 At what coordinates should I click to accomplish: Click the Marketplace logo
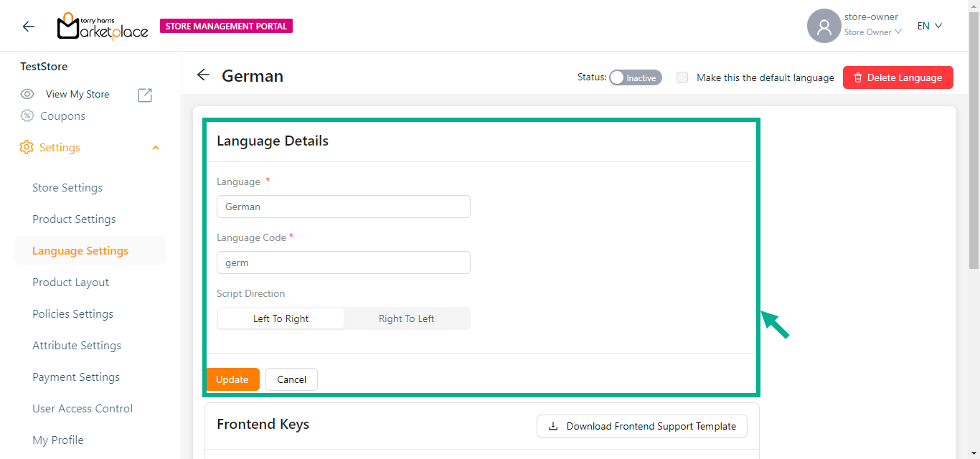pyautogui.click(x=103, y=27)
